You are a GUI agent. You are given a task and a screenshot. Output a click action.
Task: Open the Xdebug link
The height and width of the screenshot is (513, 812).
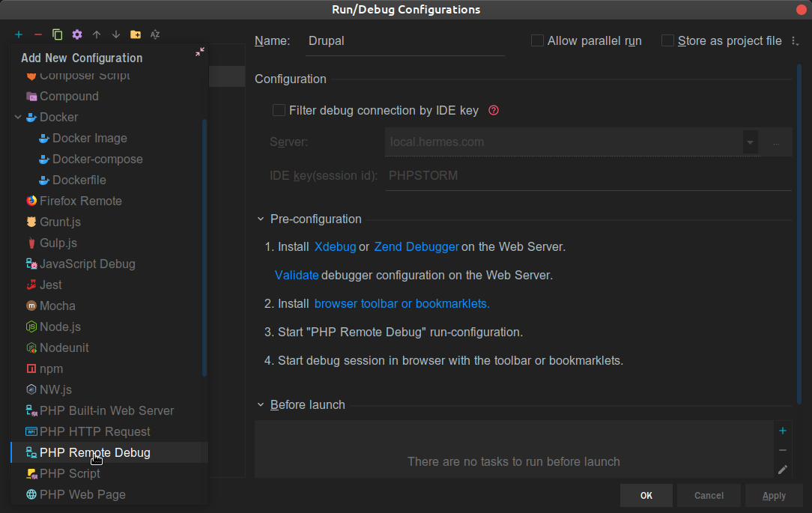point(335,247)
